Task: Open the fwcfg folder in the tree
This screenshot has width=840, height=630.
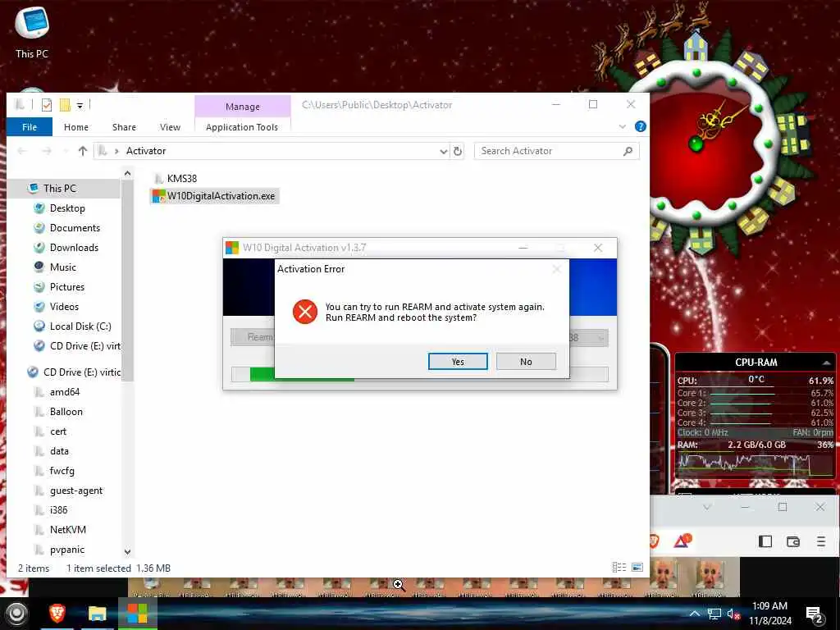Action: pyautogui.click(x=62, y=471)
